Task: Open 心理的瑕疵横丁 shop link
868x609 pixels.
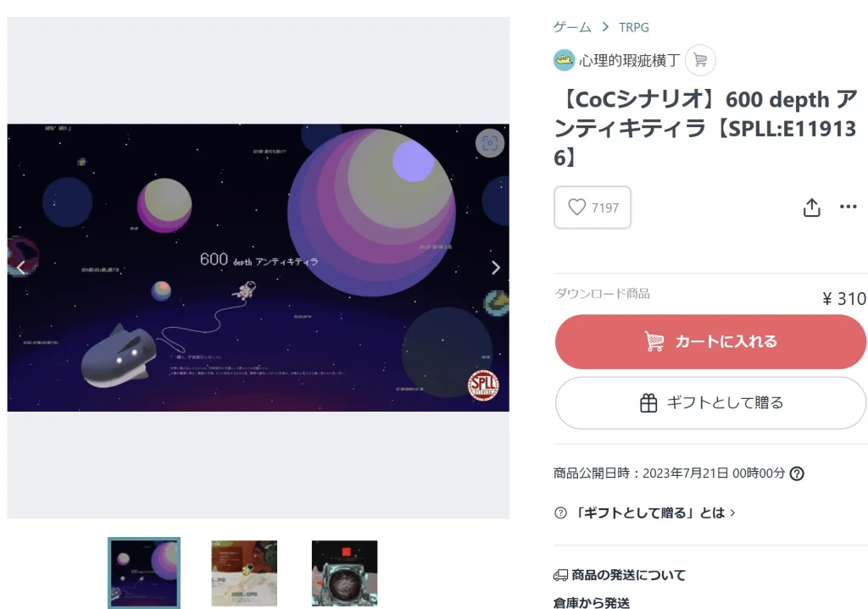Action: coord(630,60)
